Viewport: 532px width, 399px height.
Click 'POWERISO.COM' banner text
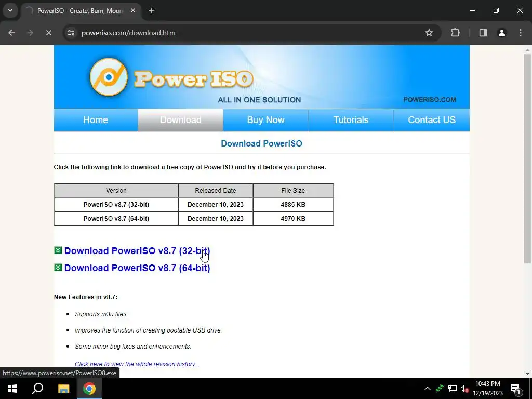tap(429, 99)
